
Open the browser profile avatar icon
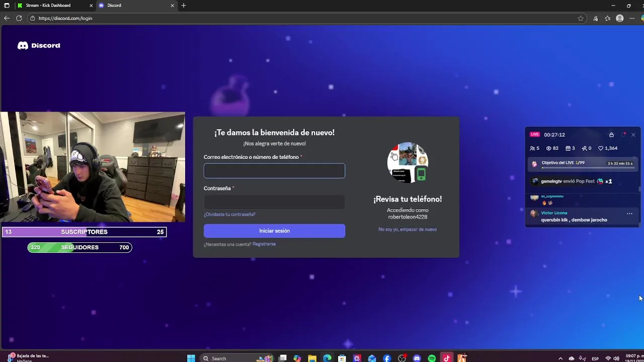[x=620, y=18]
